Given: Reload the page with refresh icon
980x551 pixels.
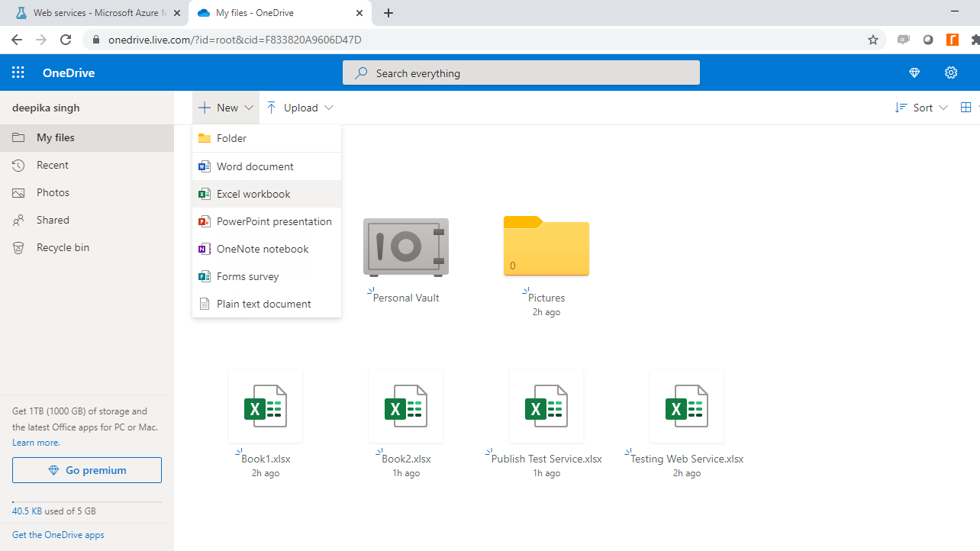Looking at the screenshot, I should coord(66,40).
